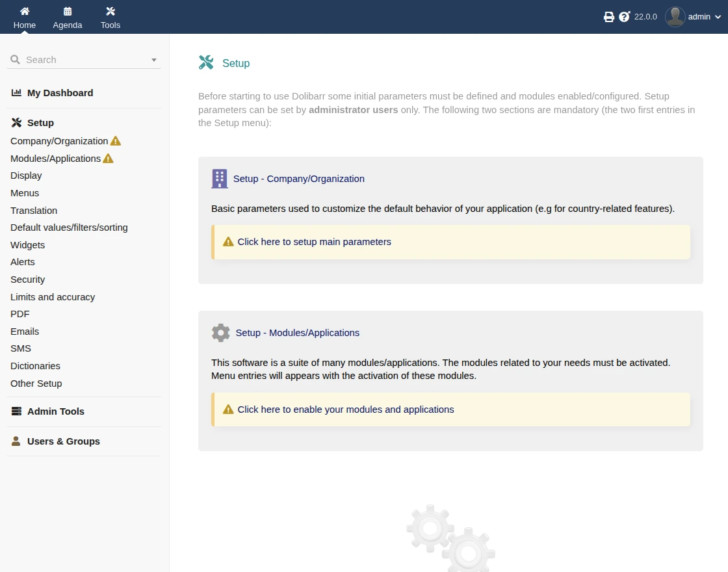Expand the admin user dropdown chevron
Screen dimensions: 728x572
[718, 18]
